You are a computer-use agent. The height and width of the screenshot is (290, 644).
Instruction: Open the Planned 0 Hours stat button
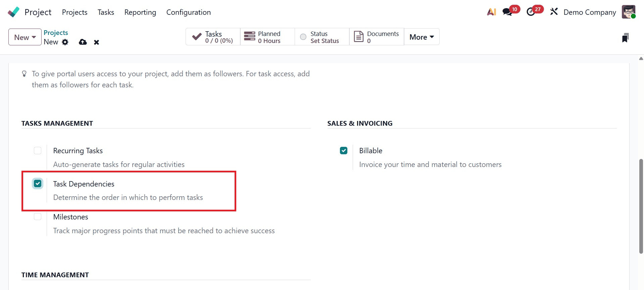point(267,37)
